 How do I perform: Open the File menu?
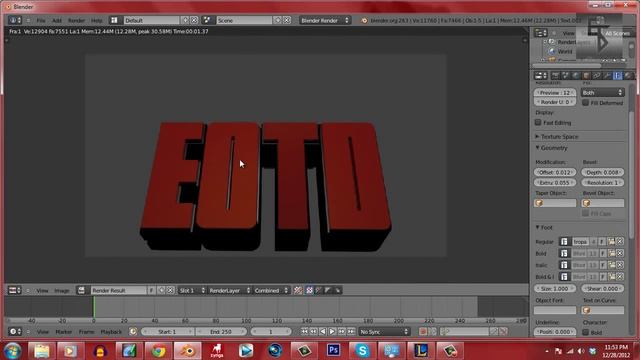[41, 20]
